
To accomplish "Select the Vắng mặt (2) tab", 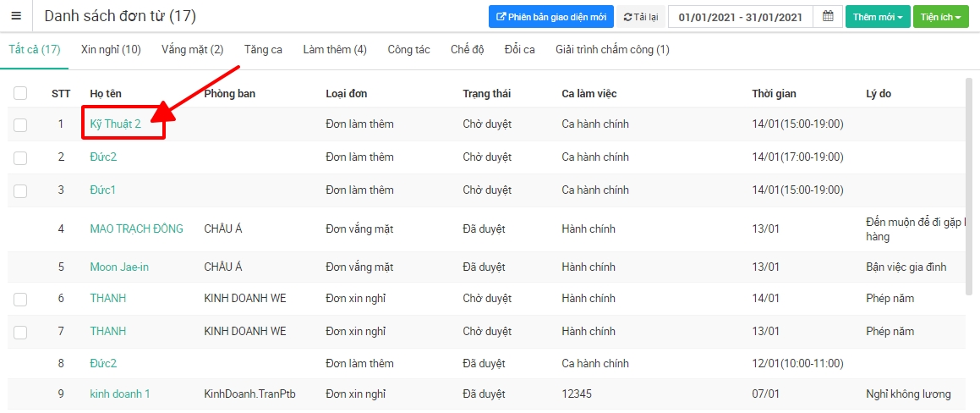I will 192,50.
